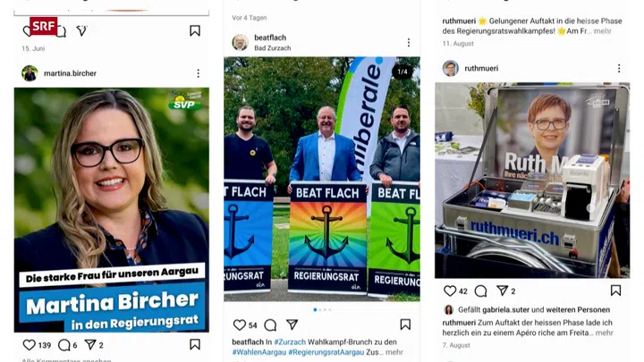Expand beatflach caption with mehr
The width and height of the screenshot is (644, 362).
[394, 352]
